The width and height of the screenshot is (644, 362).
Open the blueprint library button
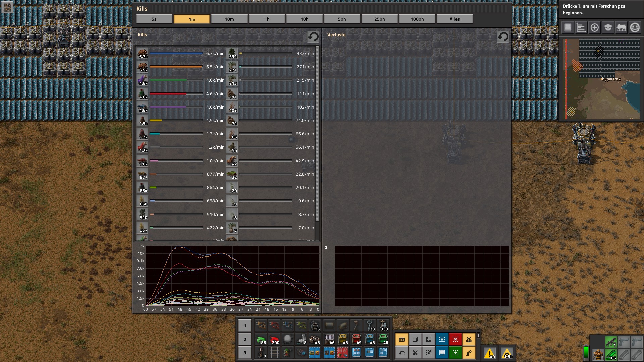[568, 27]
